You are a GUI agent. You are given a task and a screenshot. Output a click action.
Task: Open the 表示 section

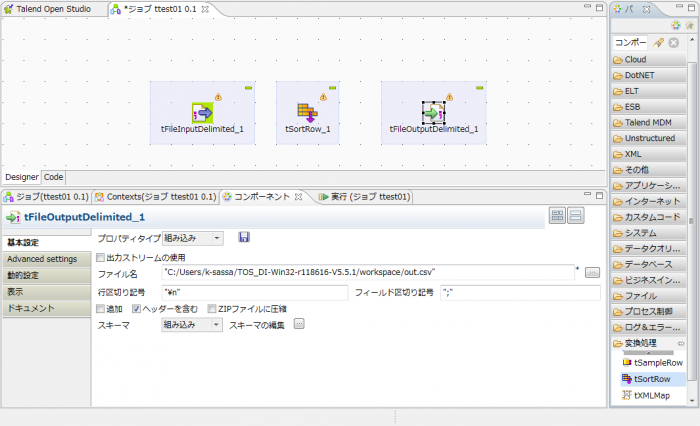[x=46, y=292]
